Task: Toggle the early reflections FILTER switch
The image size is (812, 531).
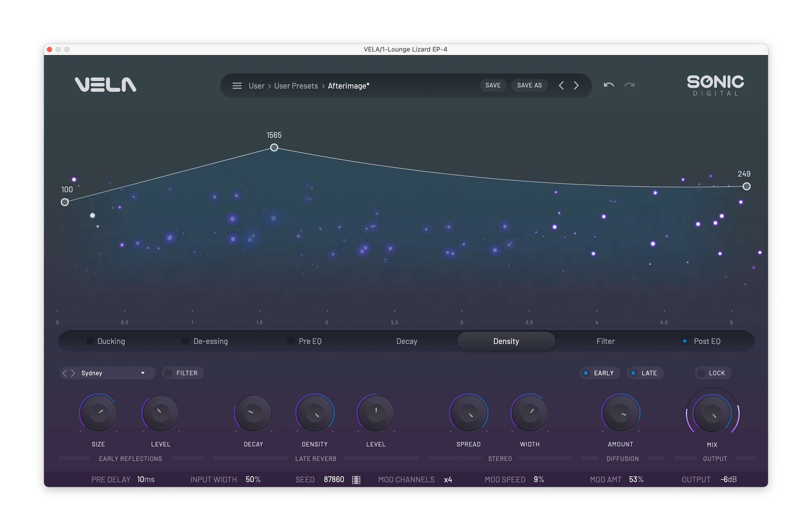Action: tap(168, 373)
